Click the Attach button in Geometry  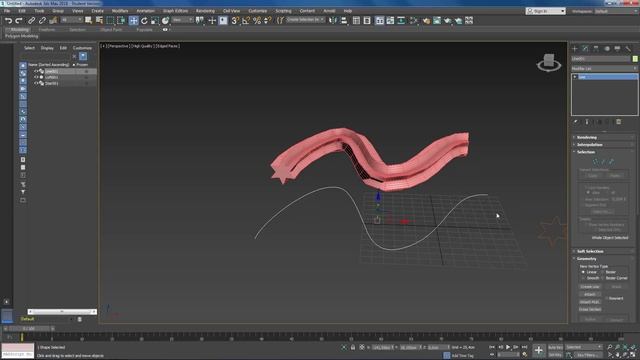[590, 294]
